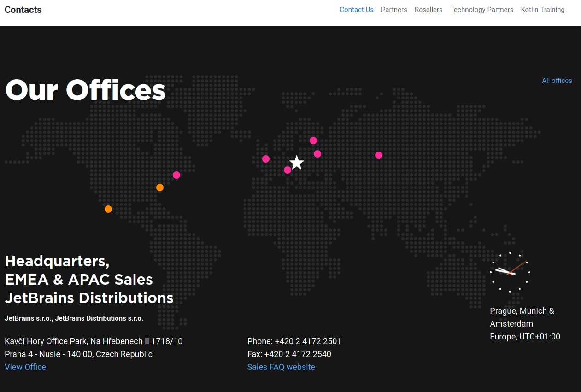This screenshot has height=392, width=581.
Task: Select the pink office marker in northern Asia
Action: tap(379, 155)
